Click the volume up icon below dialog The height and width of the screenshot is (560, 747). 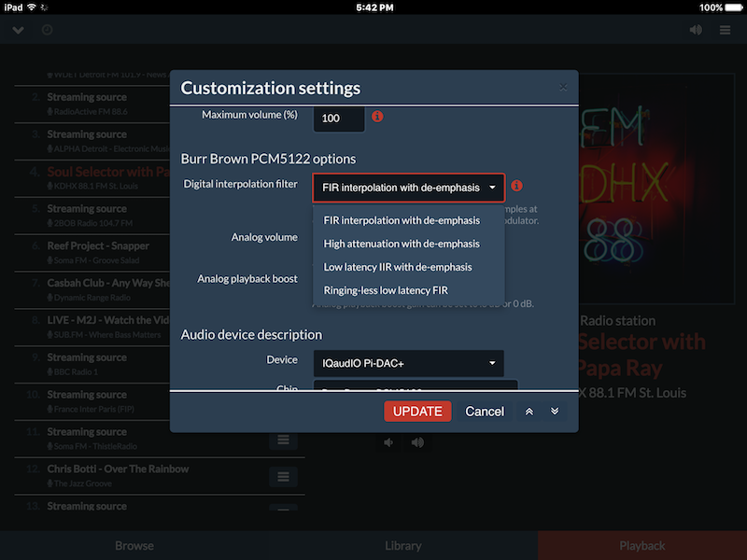(417, 442)
